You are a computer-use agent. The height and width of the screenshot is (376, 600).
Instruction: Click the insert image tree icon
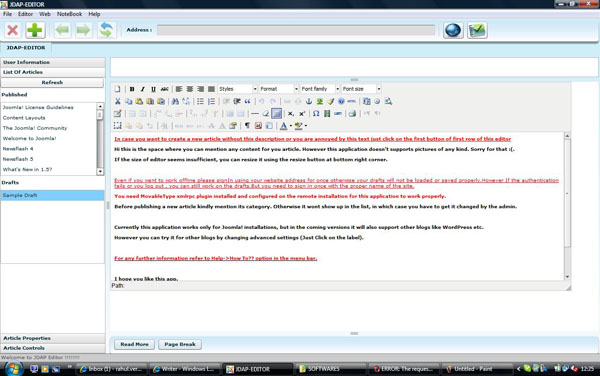320,101
